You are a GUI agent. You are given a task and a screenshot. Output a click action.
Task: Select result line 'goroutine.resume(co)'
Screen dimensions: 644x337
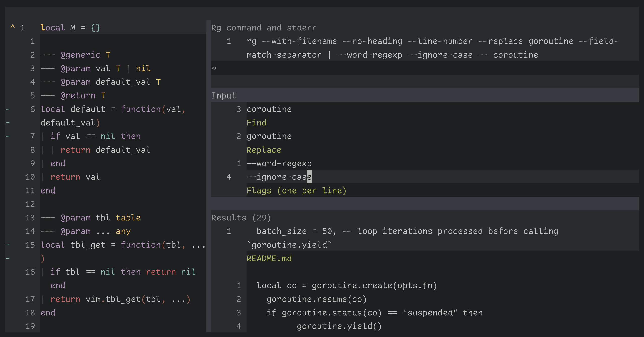pos(317,299)
